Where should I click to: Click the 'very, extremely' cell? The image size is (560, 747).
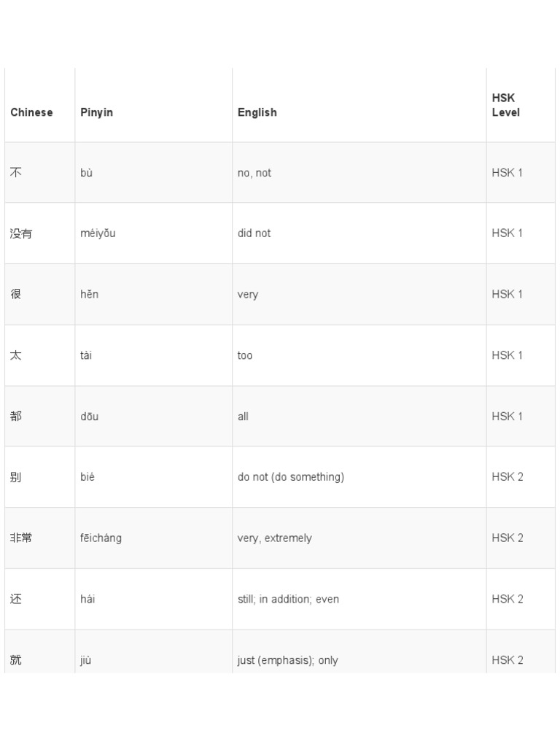click(274, 538)
